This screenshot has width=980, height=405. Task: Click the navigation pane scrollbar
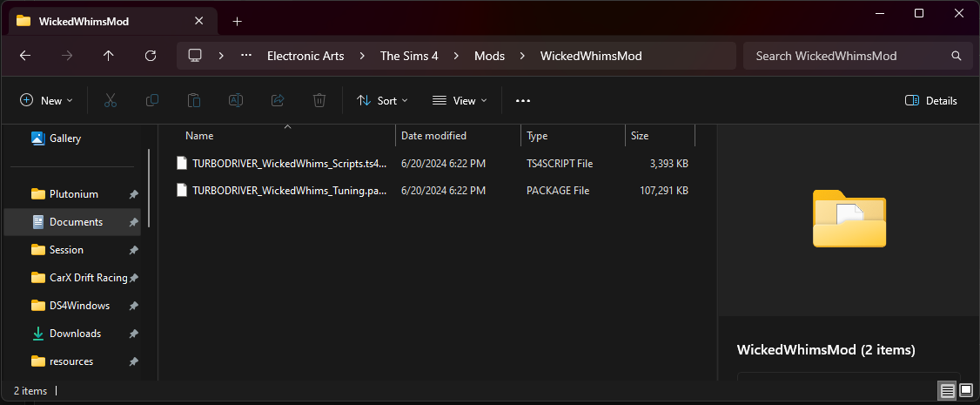[x=149, y=188]
